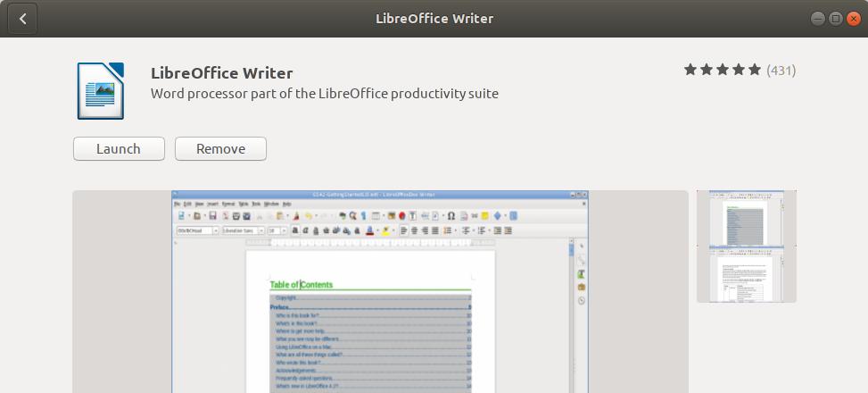Click the Word processor description text
Image resolution: width=868 pixels, height=393 pixels.
point(325,94)
